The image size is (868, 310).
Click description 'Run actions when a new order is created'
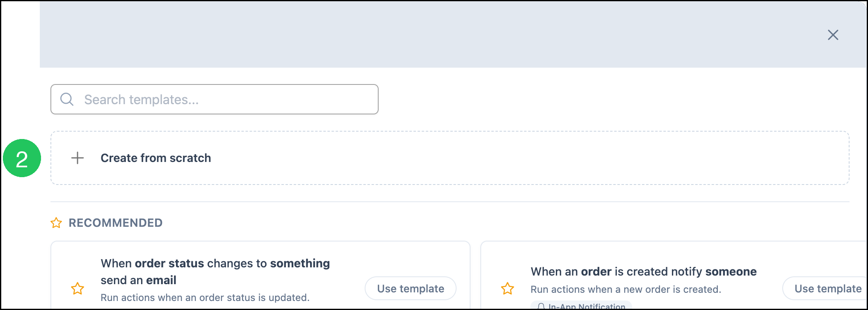pyautogui.click(x=626, y=289)
